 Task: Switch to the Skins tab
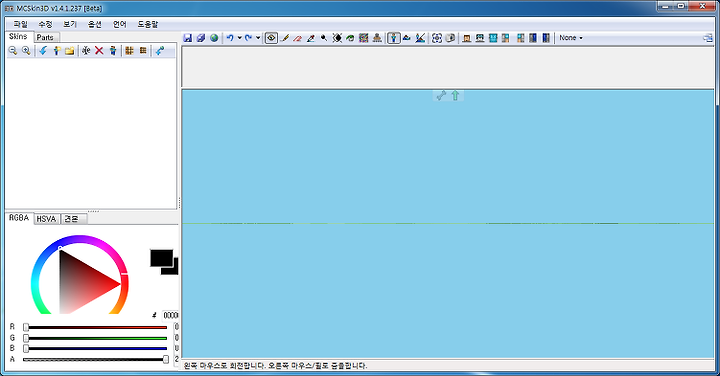tap(18, 36)
